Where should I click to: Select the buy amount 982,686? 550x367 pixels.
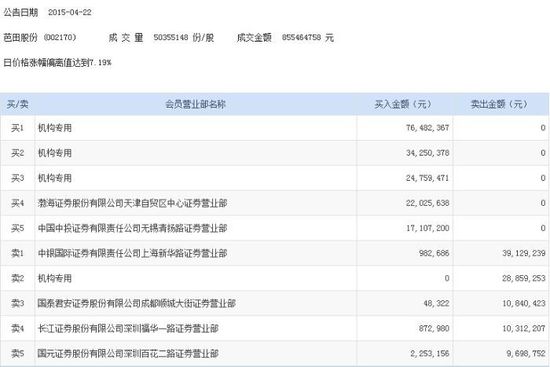click(434, 253)
